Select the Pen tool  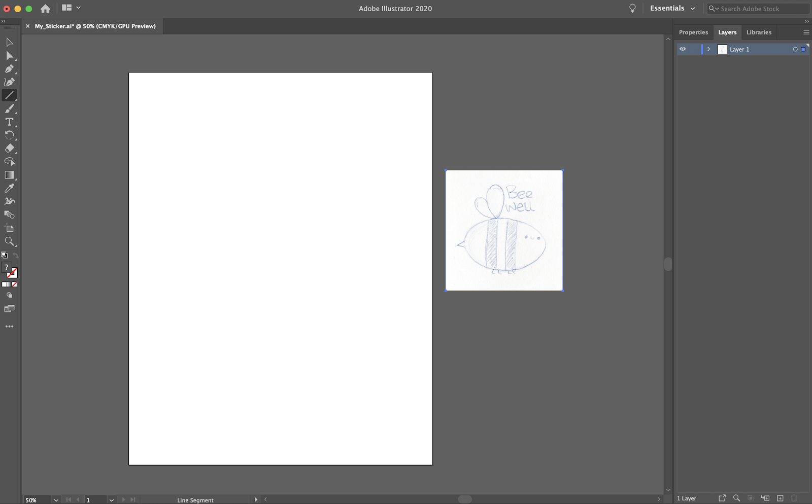(x=9, y=68)
